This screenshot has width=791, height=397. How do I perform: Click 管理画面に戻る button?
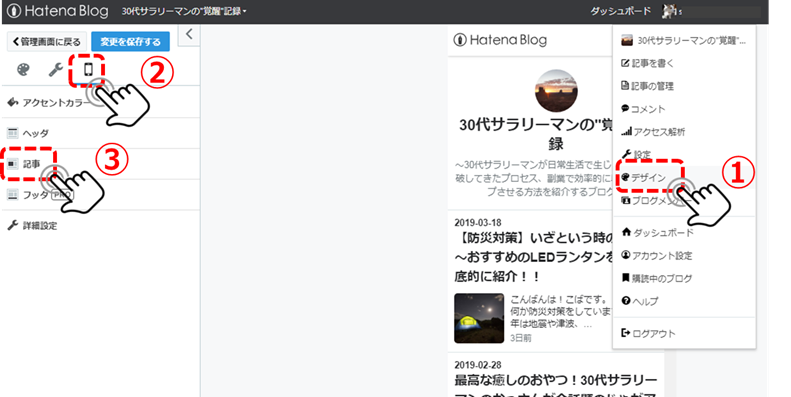(47, 42)
